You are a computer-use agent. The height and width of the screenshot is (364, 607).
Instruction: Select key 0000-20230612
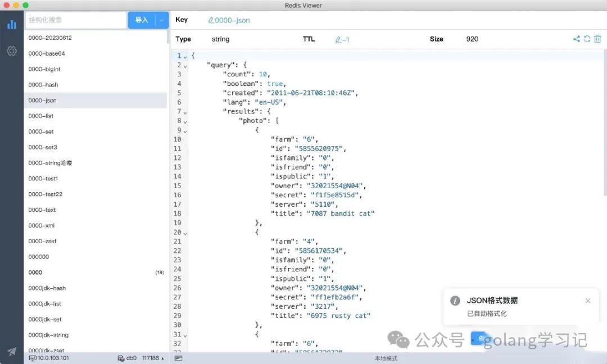pos(95,38)
